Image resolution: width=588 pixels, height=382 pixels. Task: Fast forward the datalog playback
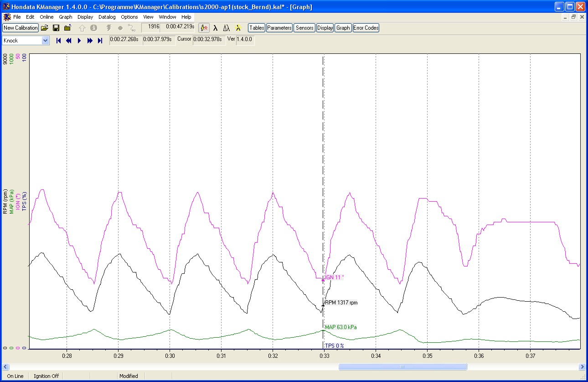(x=90, y=41)
